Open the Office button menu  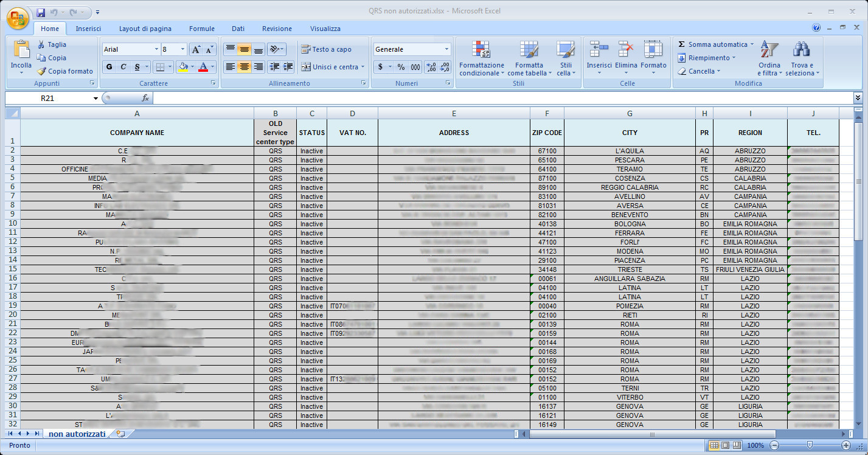point(18,17)
